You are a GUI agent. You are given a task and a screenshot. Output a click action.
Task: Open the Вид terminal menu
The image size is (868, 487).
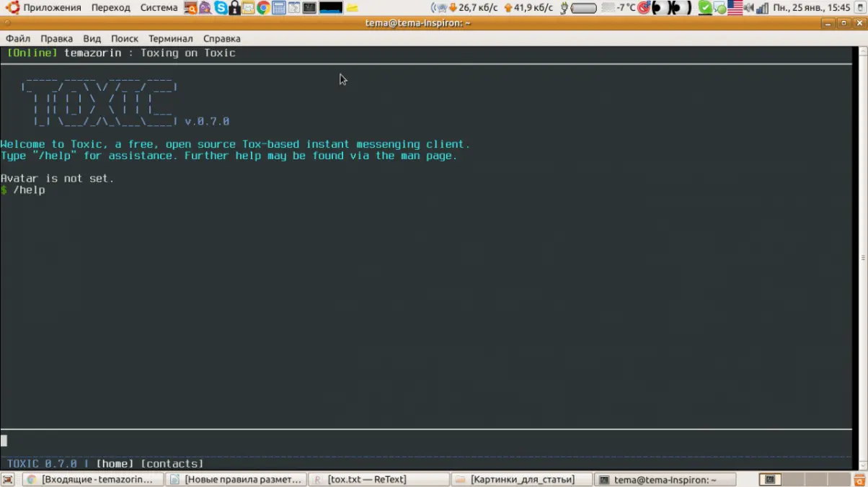point(92,38)
